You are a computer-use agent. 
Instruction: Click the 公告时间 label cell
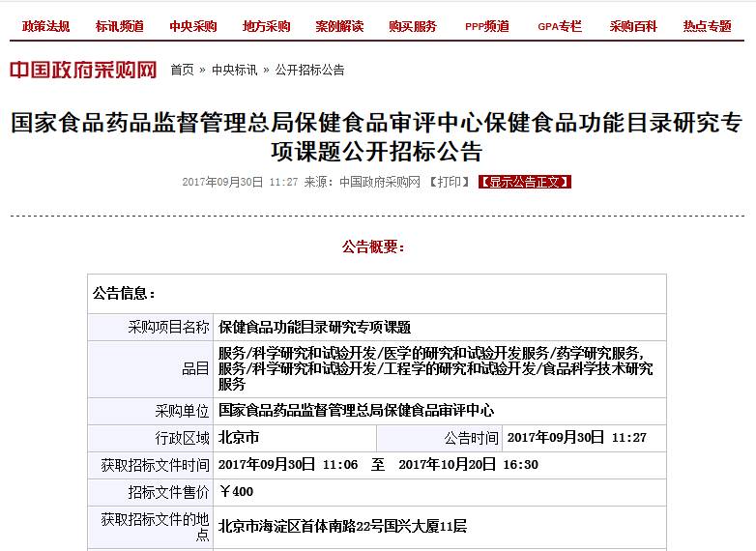click(x=439, y=438)
